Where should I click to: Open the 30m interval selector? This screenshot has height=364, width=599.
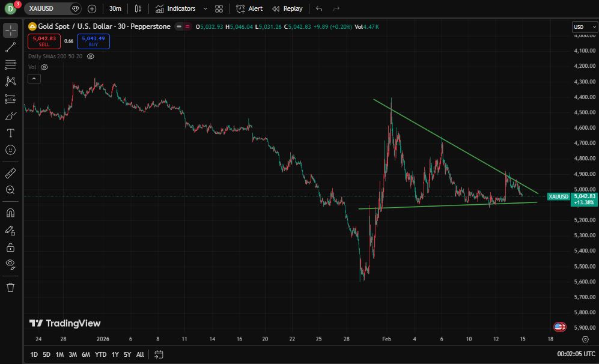[115, 8]
